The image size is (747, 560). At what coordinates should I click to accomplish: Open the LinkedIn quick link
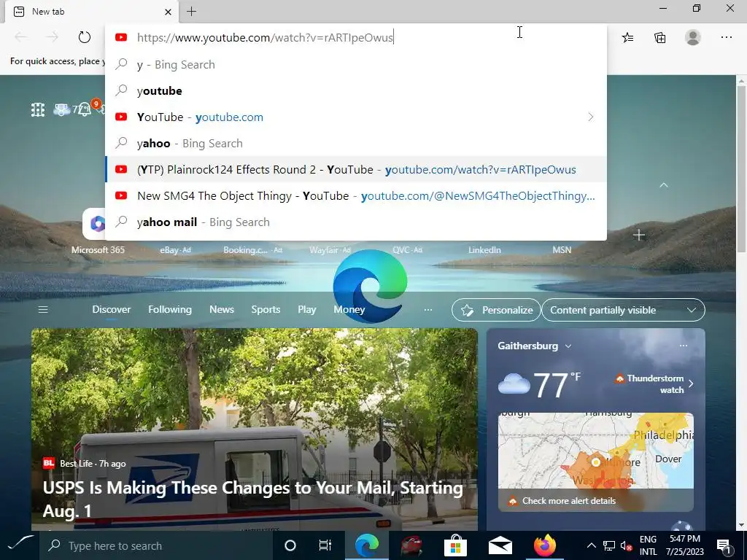click(484, 249)
